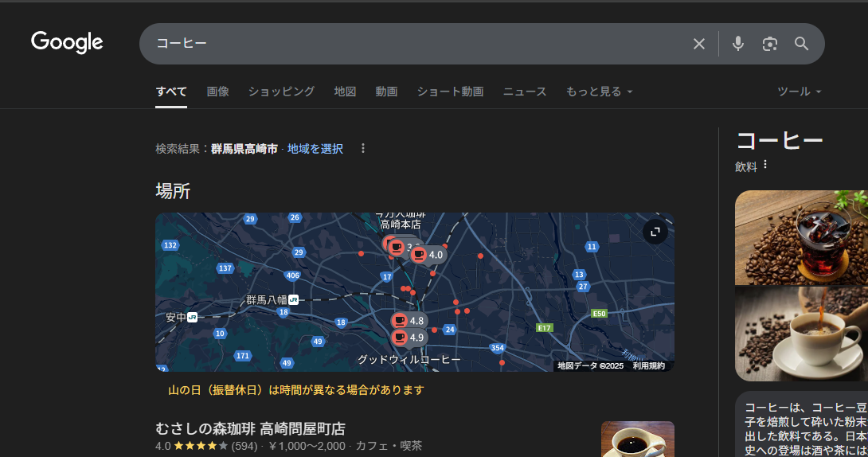Screen dimensions: 868x457
Task: Click the route 27 shield on the map
Action: pos(583,287)
